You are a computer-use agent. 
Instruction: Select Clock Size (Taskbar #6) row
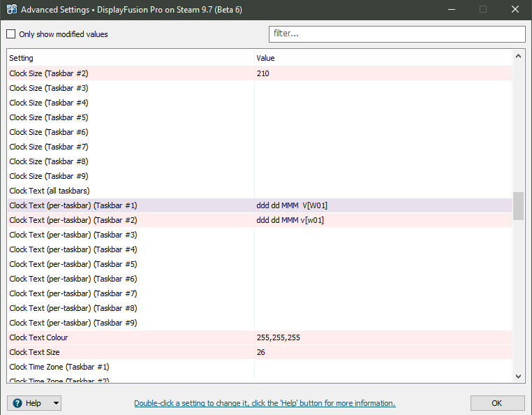click(260, 132)
